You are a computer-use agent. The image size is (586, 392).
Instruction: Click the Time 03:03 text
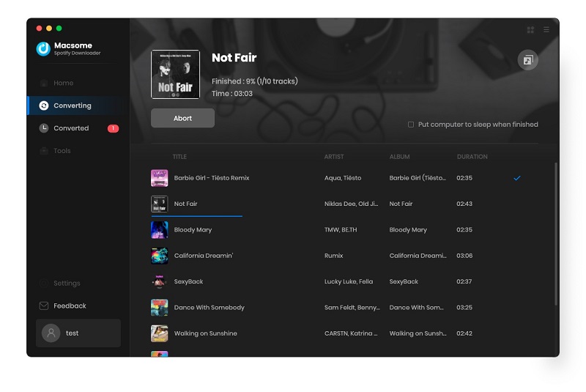pos(232,94)
